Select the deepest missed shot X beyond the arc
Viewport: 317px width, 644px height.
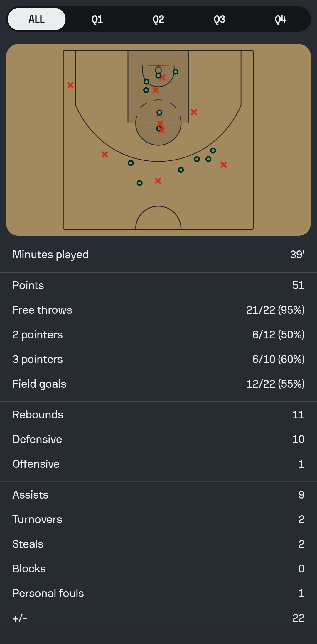coord(158,181)
